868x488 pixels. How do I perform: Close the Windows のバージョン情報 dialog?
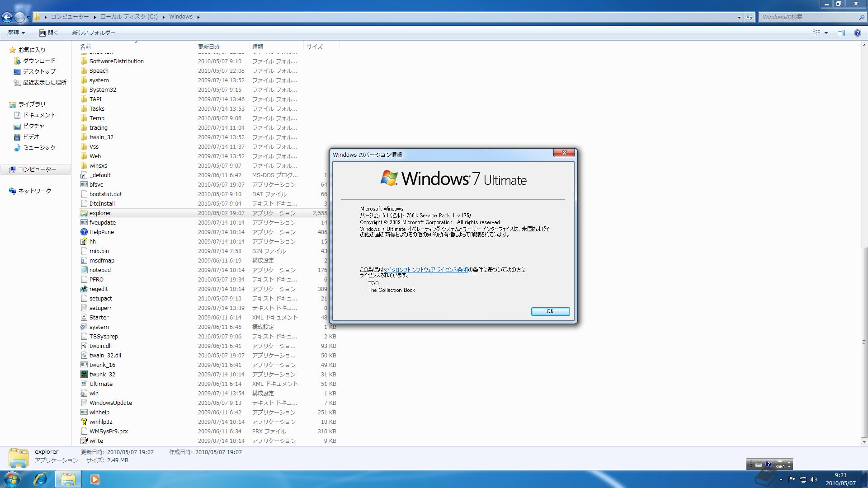click(564, 153)
